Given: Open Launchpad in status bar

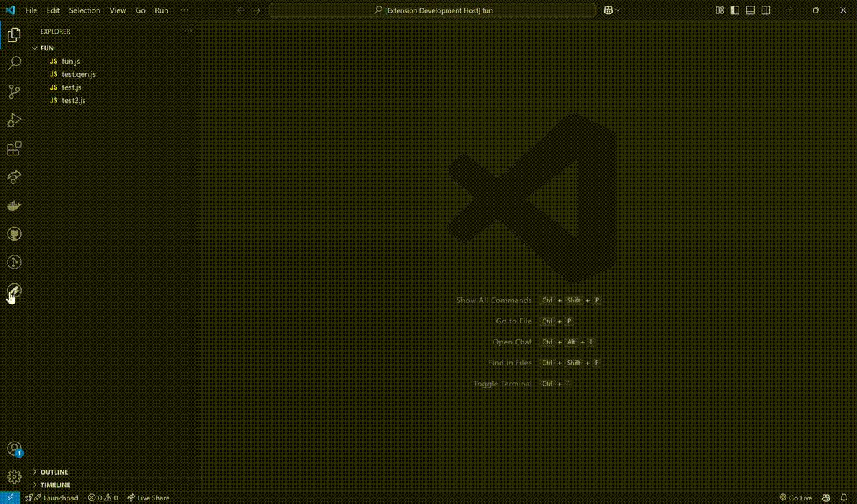Looking at the screenshot, I should click(x=52, y=498).
